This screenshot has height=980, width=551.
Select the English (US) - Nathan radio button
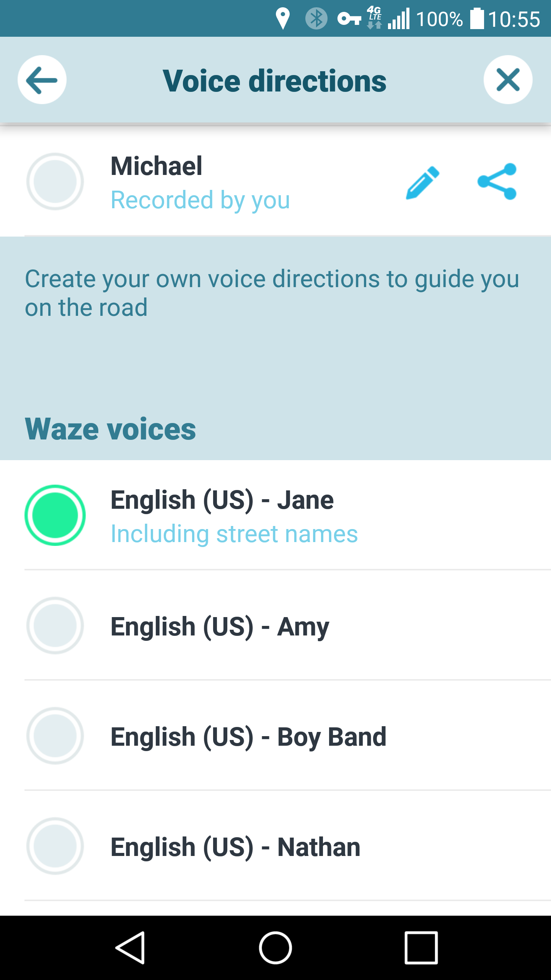55,846
